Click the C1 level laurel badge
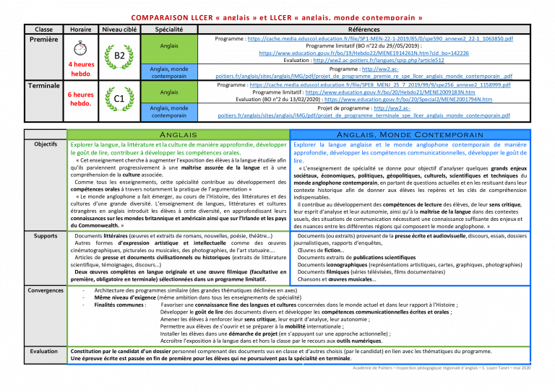The height and width of the screenshot is (392, 555). tap(119, 99)
